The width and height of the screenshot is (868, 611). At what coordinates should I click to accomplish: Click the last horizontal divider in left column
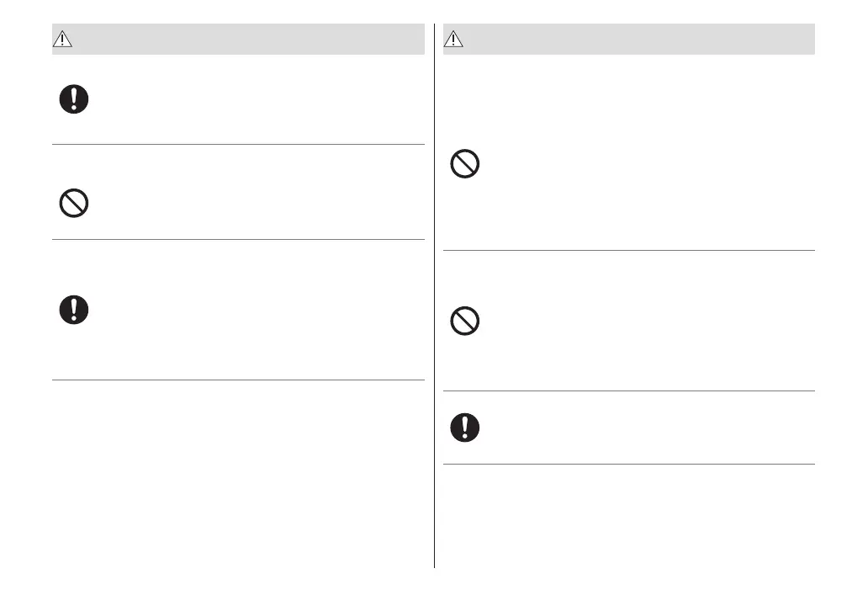coord(238,380)
